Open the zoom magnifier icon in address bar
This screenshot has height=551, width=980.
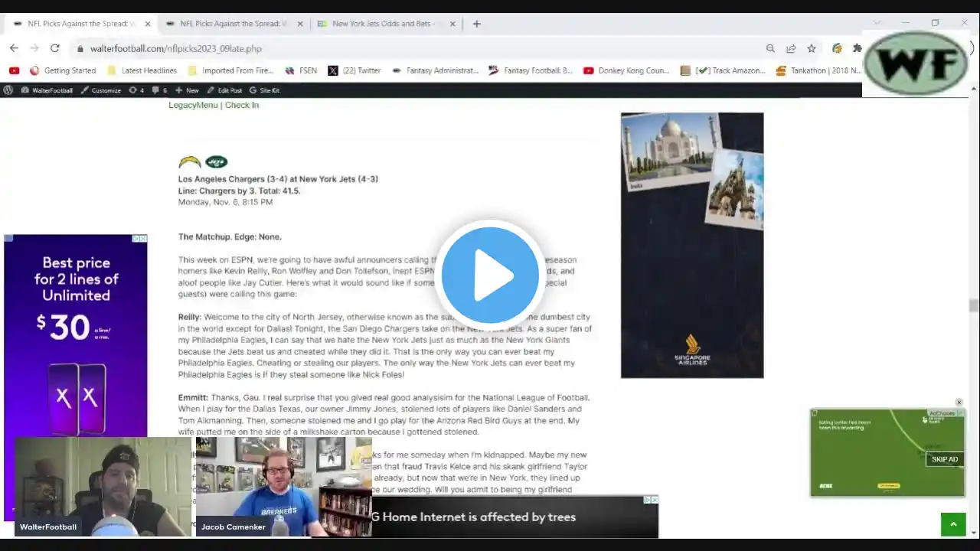click(x=770, y=48)
